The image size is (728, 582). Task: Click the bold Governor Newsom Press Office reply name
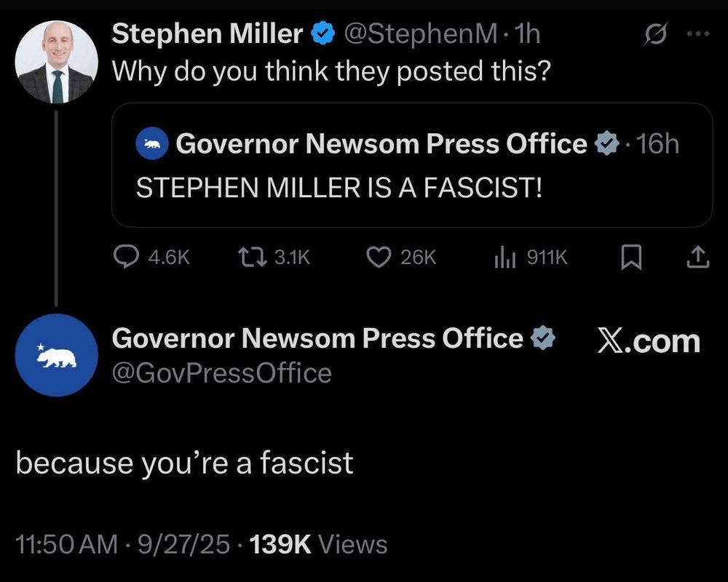point(317,338)
